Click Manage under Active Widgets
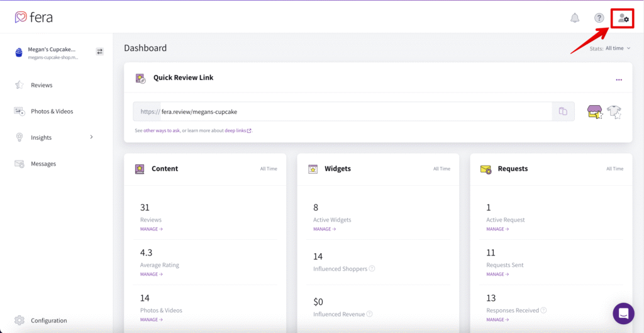Screen dimensions: 644x333 point(325,229)
